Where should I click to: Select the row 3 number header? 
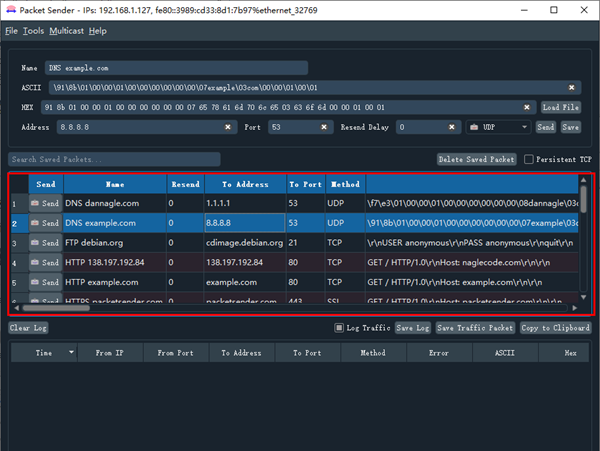point(19,243)
